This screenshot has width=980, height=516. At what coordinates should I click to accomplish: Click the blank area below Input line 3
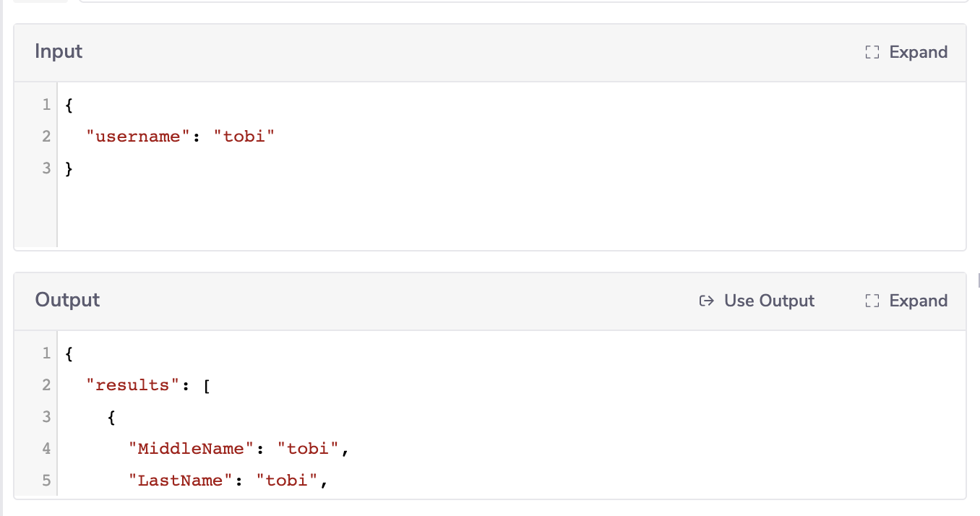pyautogui.click(x=434, y=213)
